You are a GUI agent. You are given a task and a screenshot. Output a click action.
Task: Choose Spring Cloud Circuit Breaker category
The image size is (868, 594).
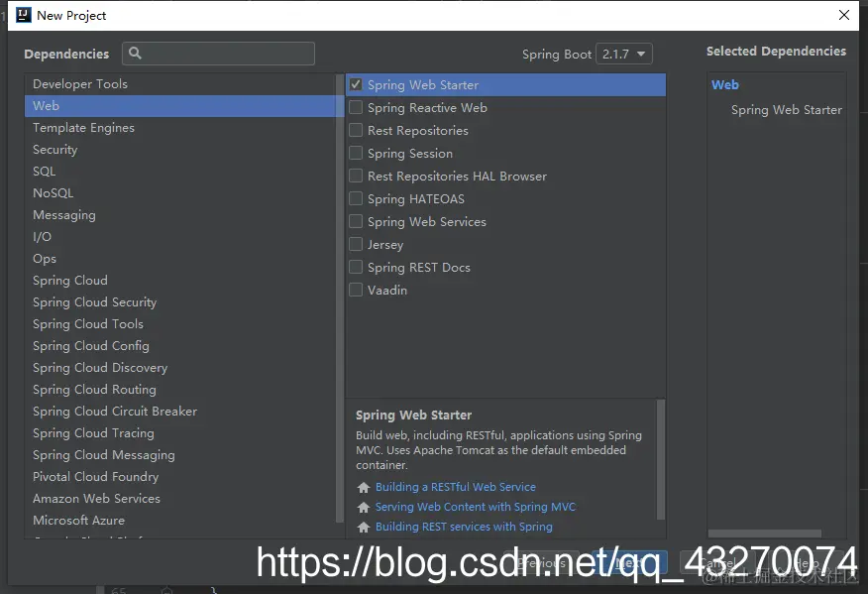click(180, 412)
